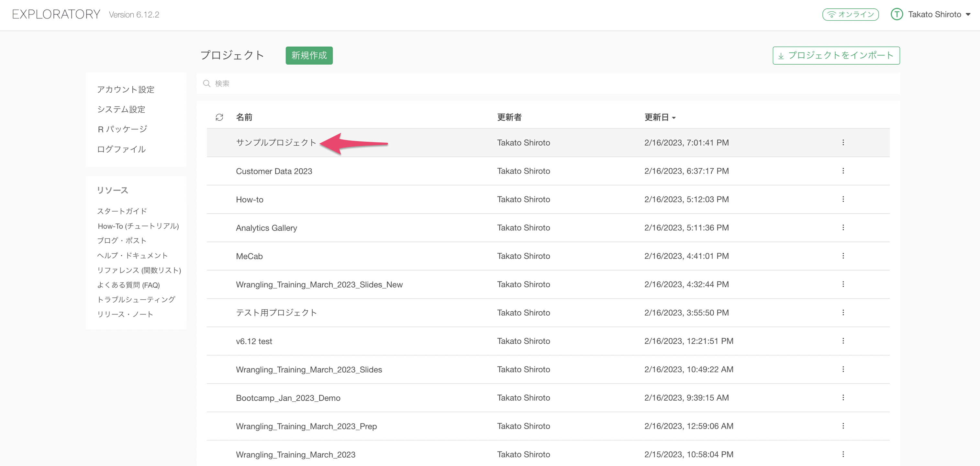The width and height of the screenshot is (980, 466).
Task: Open more options for サンプルプロジェクト row
Action: click(843, 142)
